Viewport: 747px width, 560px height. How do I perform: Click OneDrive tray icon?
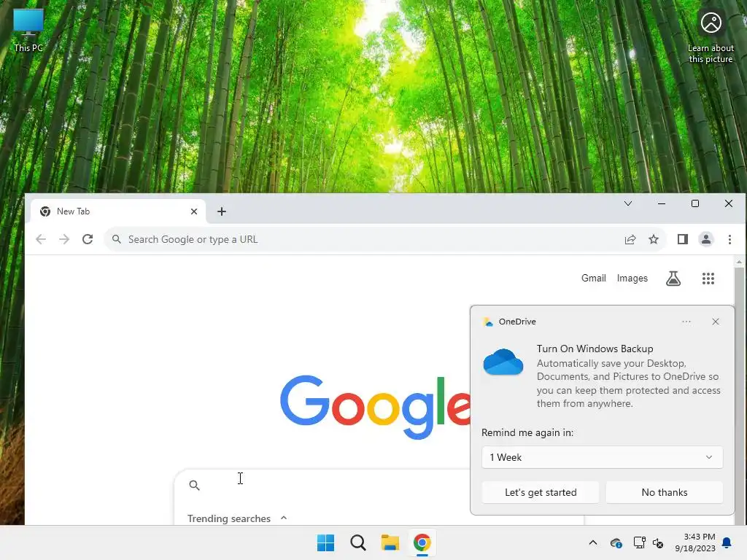pyautogui.click(x=616, y=542)
